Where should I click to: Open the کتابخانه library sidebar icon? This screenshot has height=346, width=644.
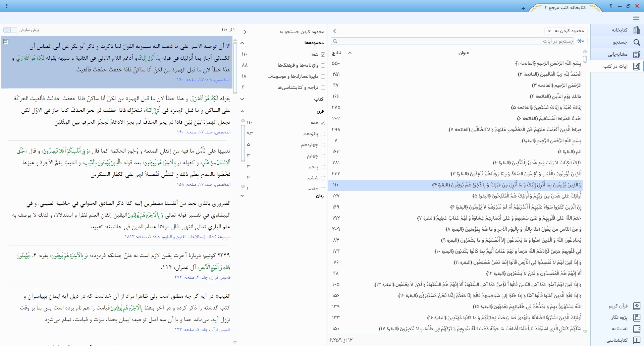pos(637,30)
